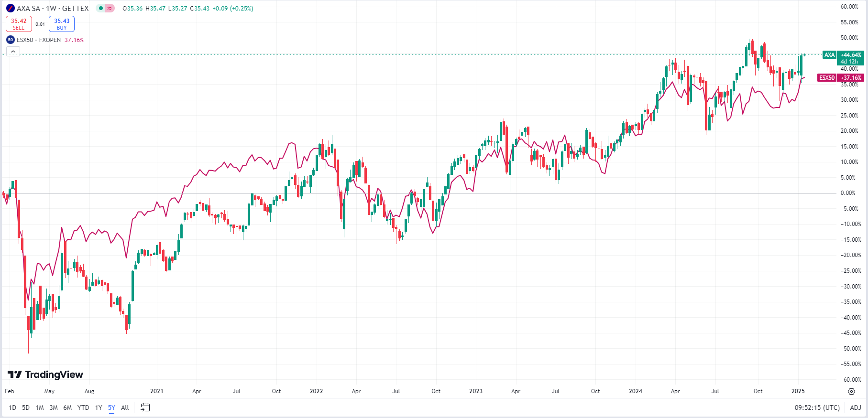Click the open value O35.36
This screenshot has width=868, height=418.
(x=132, y=8)
